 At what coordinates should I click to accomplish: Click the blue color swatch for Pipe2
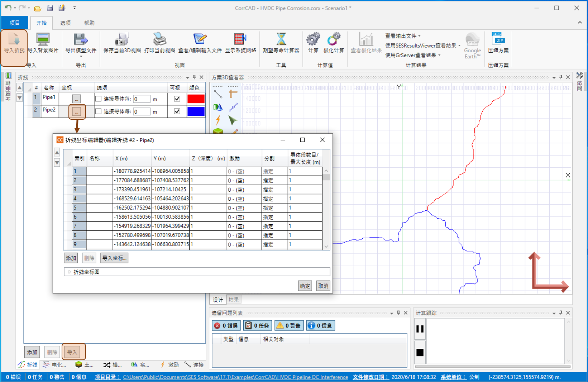coord(196,111)
